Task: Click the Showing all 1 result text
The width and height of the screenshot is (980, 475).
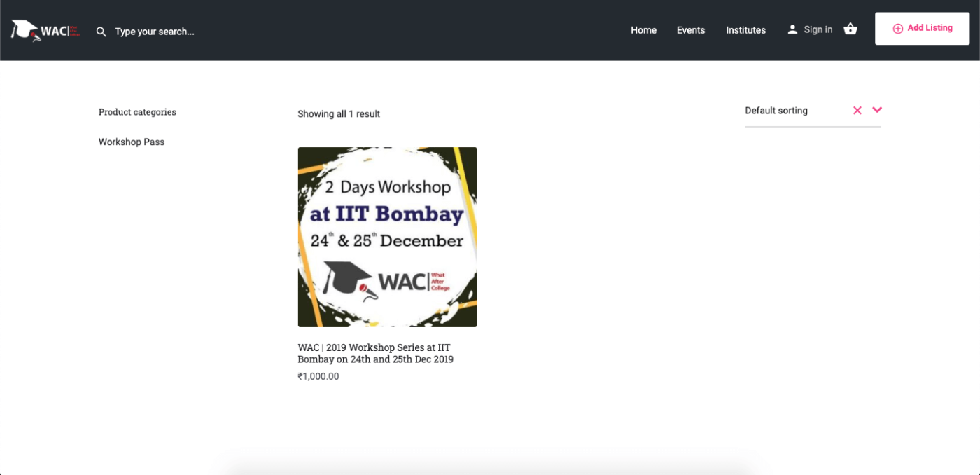Action: point(339,113)
